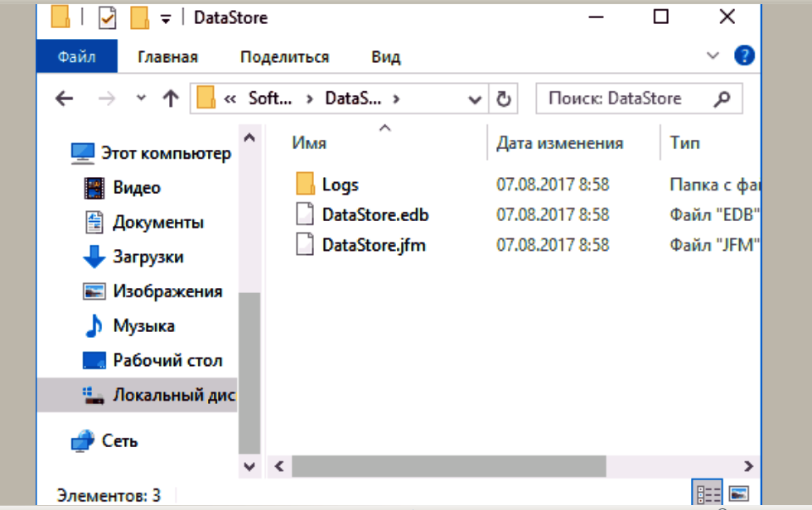
Task: Switch to the Вид tab
Action: (385, 57)
